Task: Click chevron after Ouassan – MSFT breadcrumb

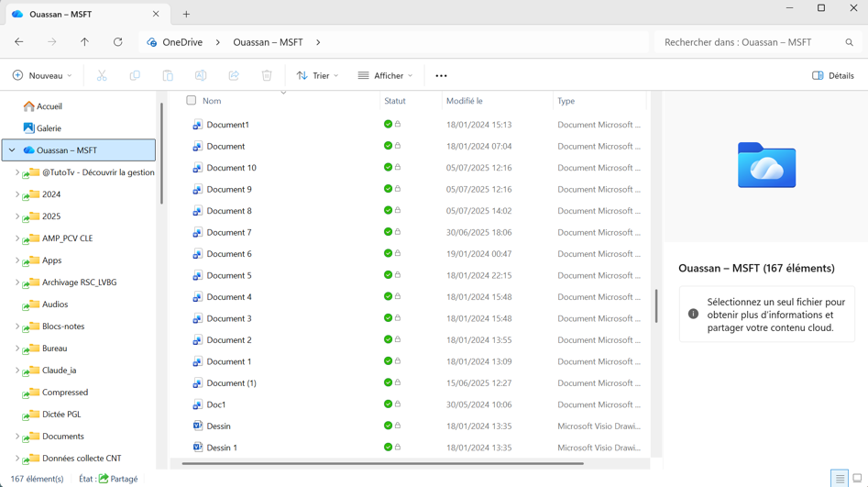Action: 318,42
